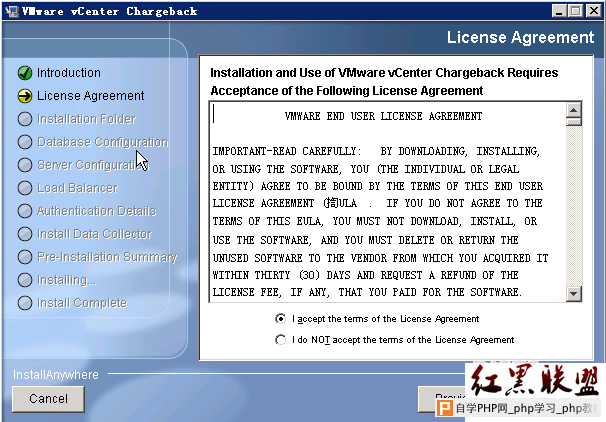Click the Pre-Installation Summary step label

[107, 257]
